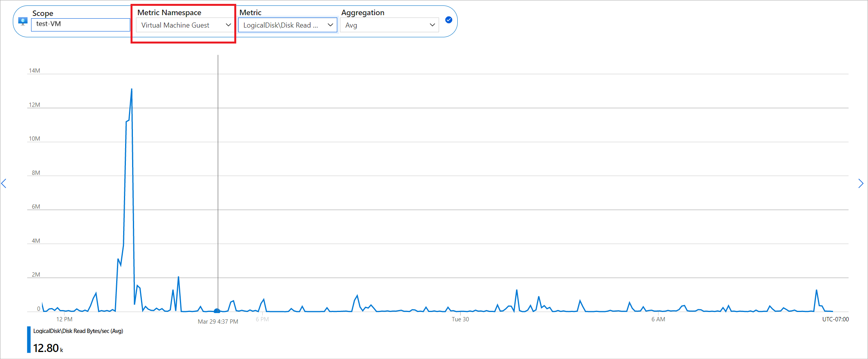Click the Tue 30 axis label
The image size is (868, 359).
tap(460, 319)
